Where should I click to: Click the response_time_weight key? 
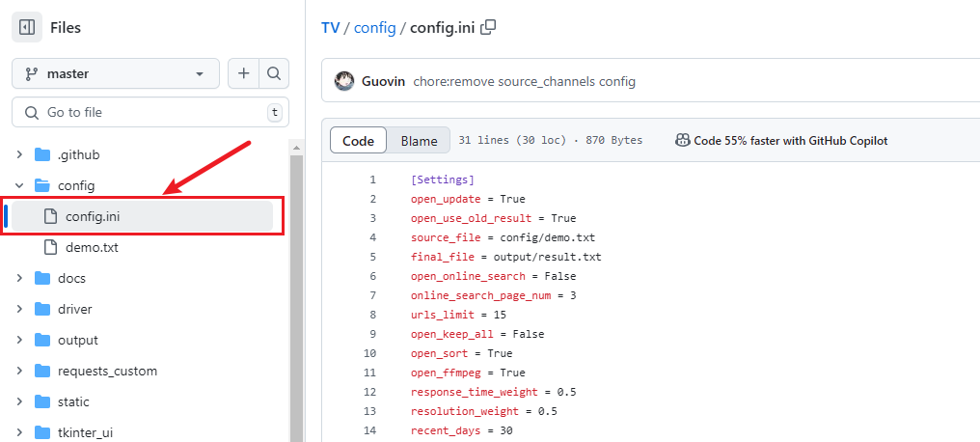coord(475,392)
